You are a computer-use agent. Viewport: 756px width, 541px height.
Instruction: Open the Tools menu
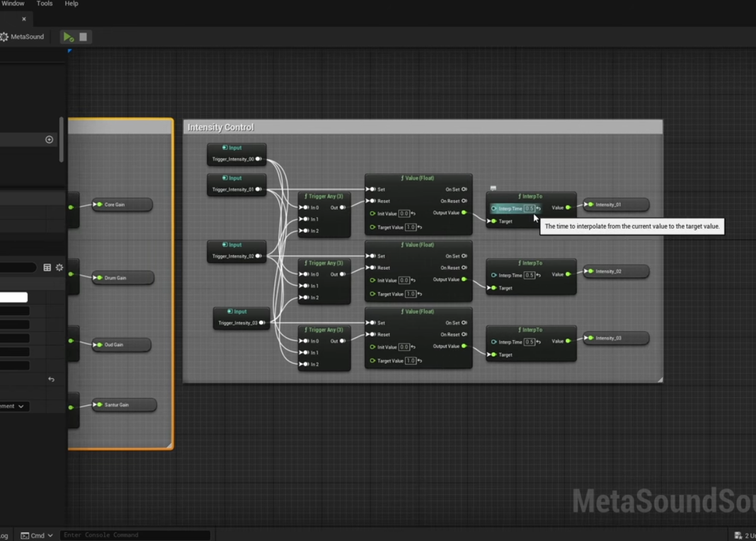pos(43,4)
